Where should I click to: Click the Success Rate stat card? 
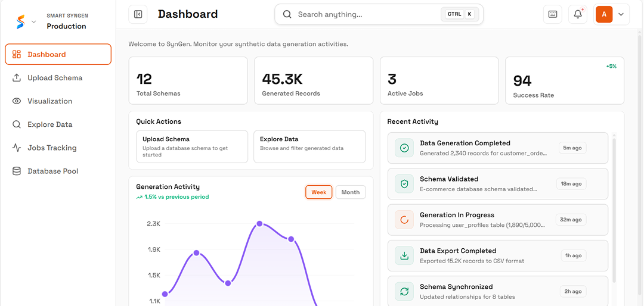565,80
